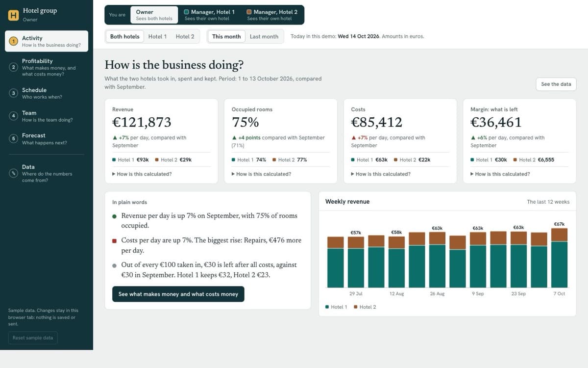Viewport: 588px width, 368px height.
Task: Open Data: Where do numbers come from?
Action: click(47, 173)
